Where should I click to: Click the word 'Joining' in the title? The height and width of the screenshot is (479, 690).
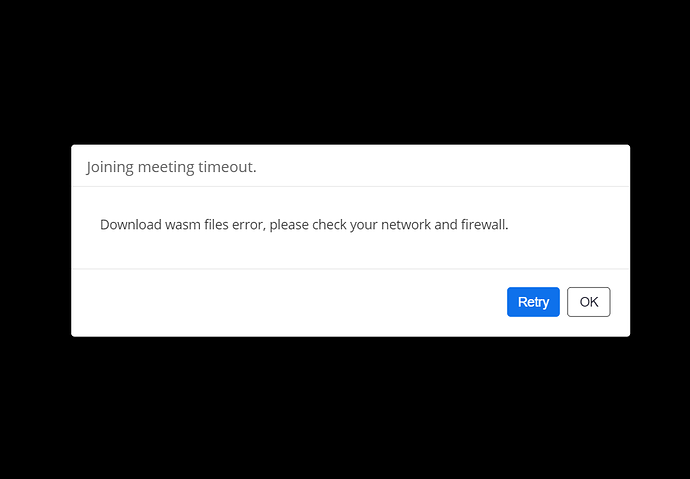[111, 167]
